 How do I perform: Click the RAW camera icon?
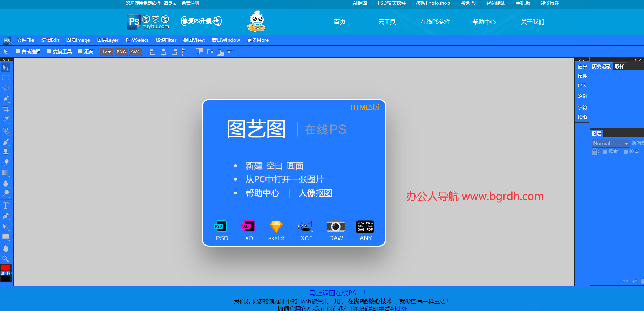pos(336,226)
